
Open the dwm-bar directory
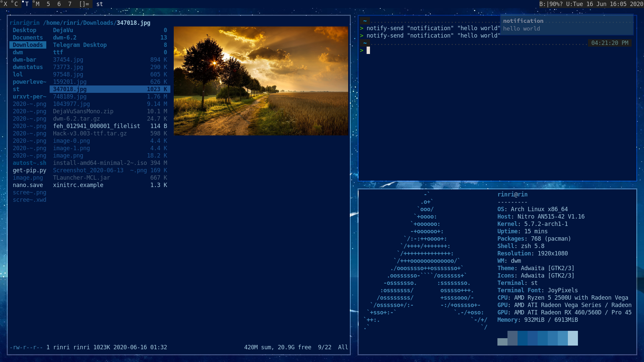pos(24,60)
